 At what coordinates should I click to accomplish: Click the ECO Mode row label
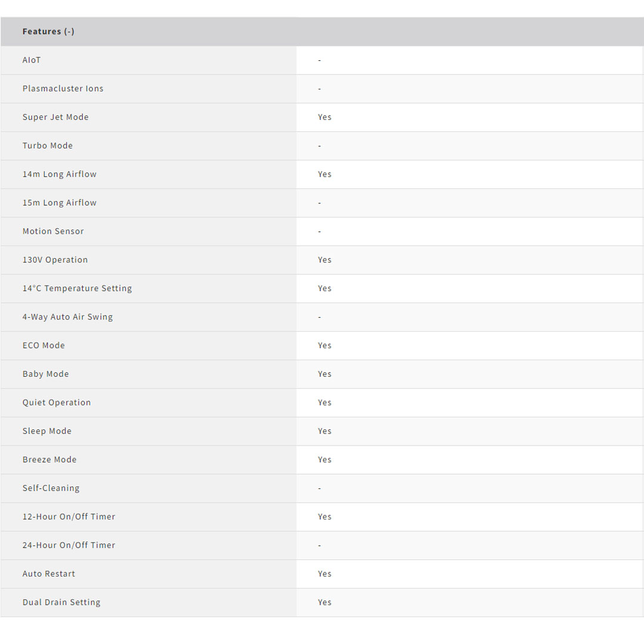(44, 346)
